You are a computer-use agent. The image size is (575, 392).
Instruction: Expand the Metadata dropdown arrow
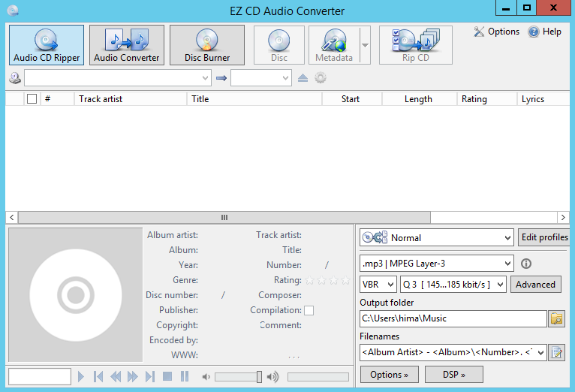366,45
